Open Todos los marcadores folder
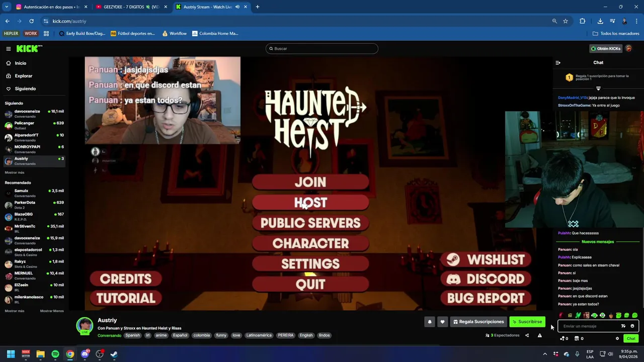The width and height of the screenshot is (644, 362). point(616,34)
